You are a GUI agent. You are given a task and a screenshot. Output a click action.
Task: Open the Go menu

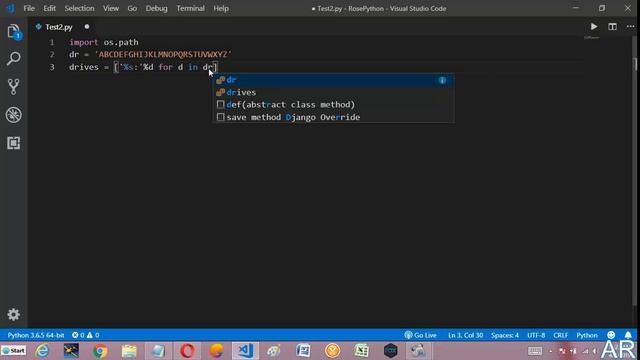pyautogui.click(x=132, y=8)
